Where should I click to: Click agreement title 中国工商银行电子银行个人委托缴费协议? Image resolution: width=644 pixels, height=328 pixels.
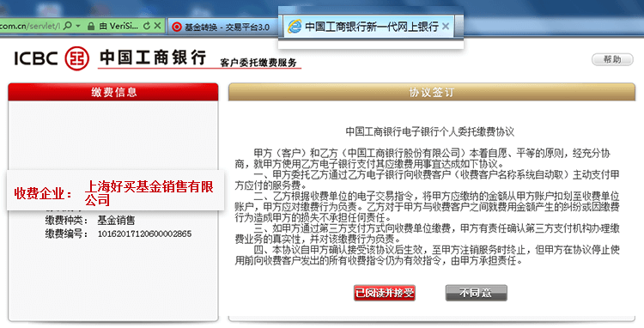(x=430, y=131)
